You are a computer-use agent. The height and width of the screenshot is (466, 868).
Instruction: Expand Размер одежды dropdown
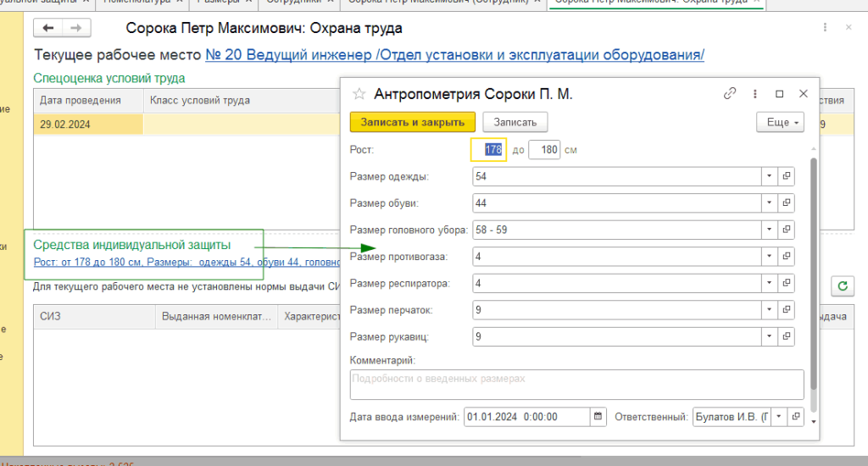pyautogui.click(x=769, y=176)
